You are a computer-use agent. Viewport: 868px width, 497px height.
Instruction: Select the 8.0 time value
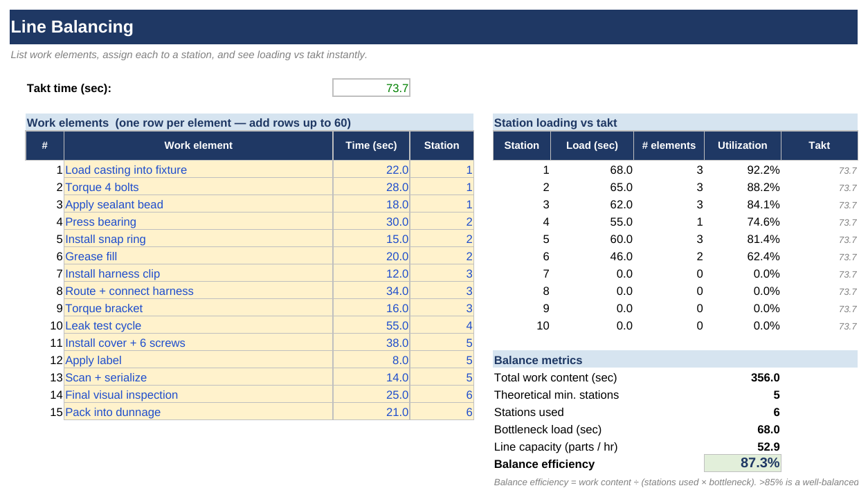371,360
